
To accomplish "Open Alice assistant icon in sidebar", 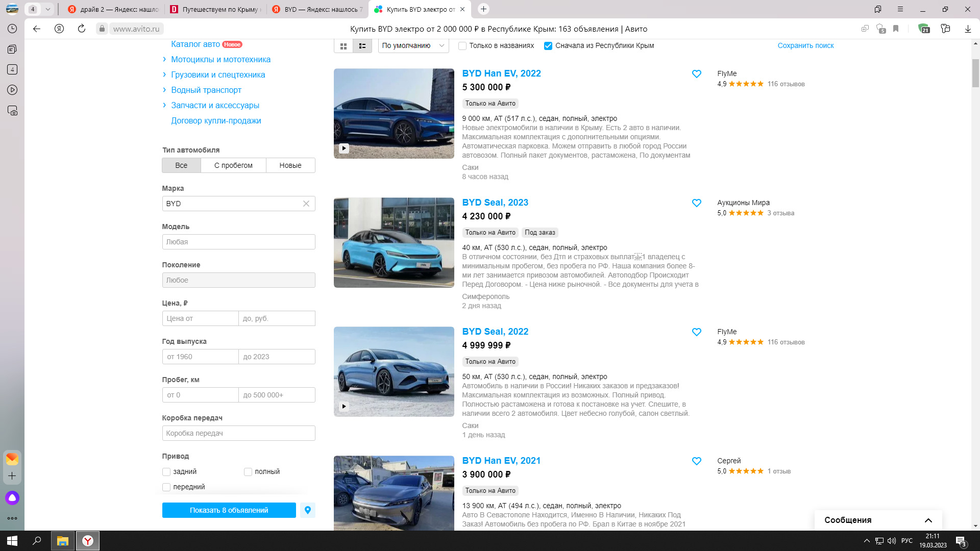I will pyautogui.click(x=12, y=498).
